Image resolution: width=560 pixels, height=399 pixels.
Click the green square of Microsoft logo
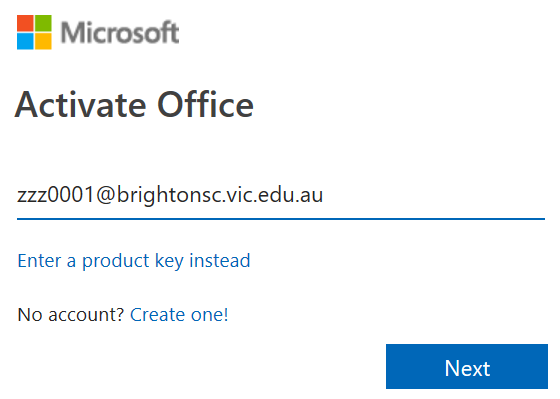tap(43, 23)
